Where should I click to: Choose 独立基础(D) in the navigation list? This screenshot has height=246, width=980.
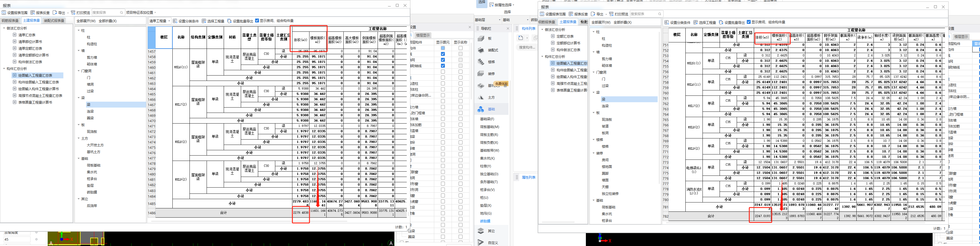[x=490, y=174]
